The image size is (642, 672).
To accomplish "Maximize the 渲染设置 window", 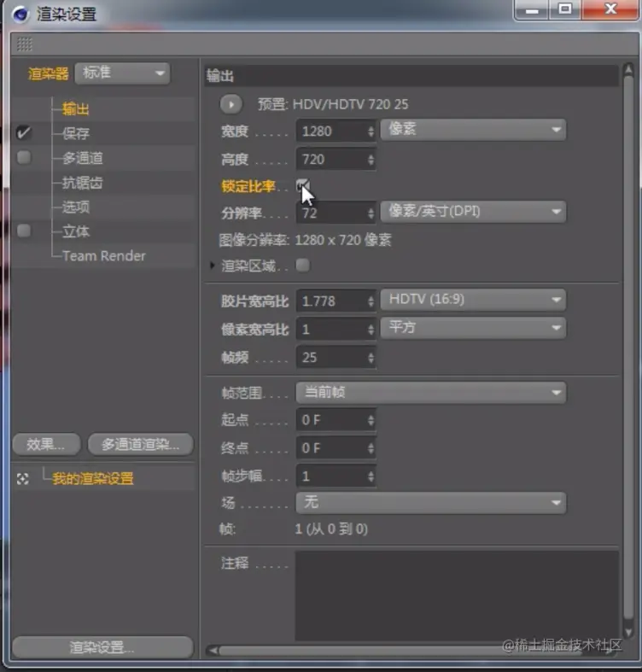I will (x=565, y=9).
